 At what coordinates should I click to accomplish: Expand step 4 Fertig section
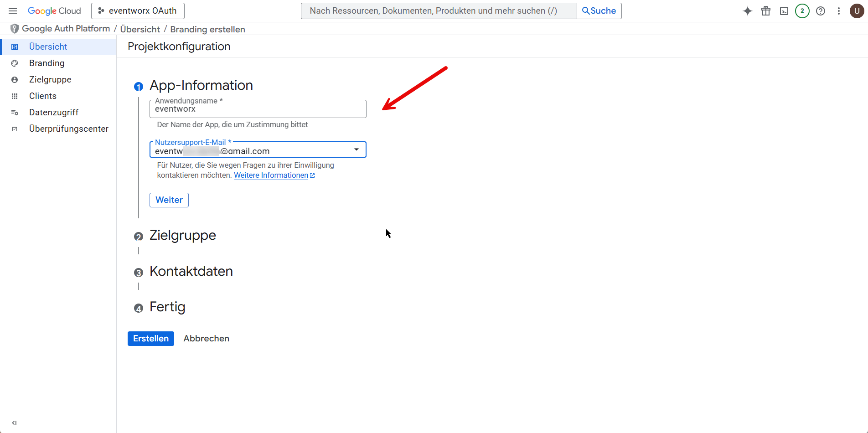coord(167,307)
